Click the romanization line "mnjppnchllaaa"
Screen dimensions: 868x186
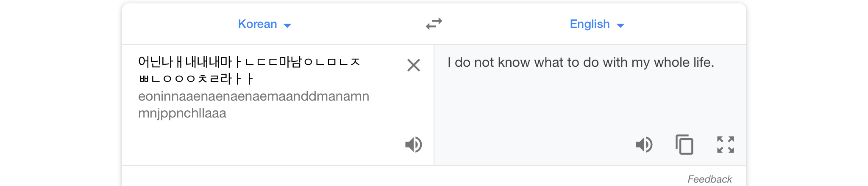pos(182,113)
